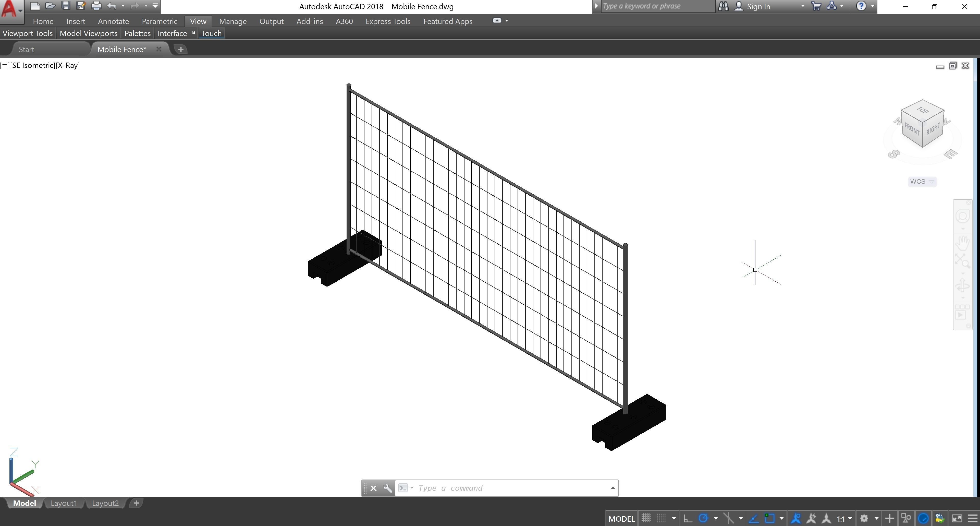Toggle Ortho mode in status bar
Viewport: 980px width, 526px height.
[688, 518]
